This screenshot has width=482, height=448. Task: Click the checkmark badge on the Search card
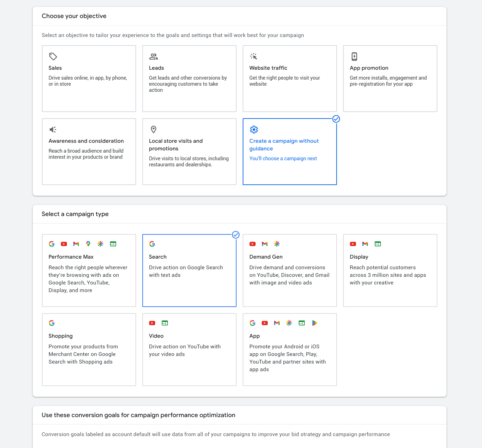[236, 235]
